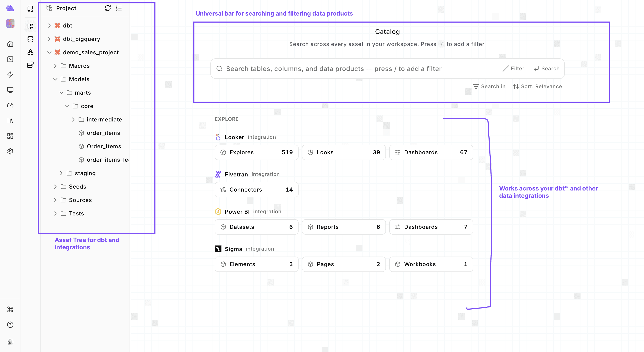This screenshot has height=352, width=644.
Task: Open the settings gear in left sidebar
Action: coord(10,151)
